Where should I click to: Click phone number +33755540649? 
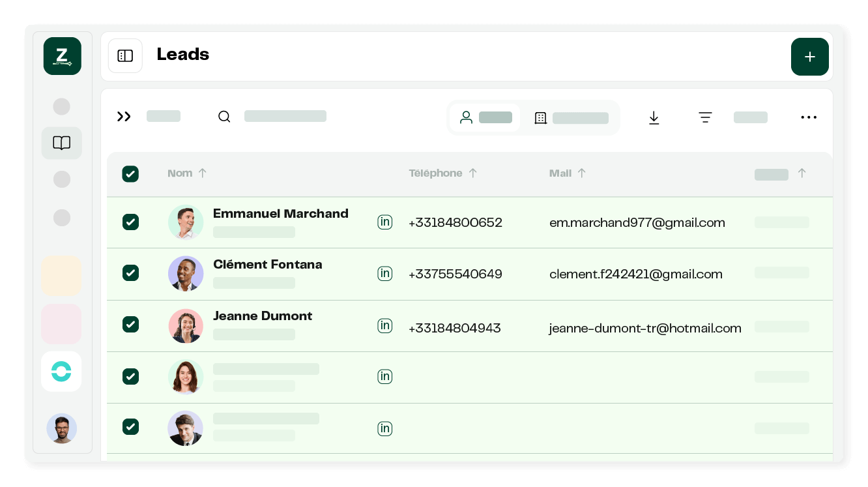click(x=455, y=274)
